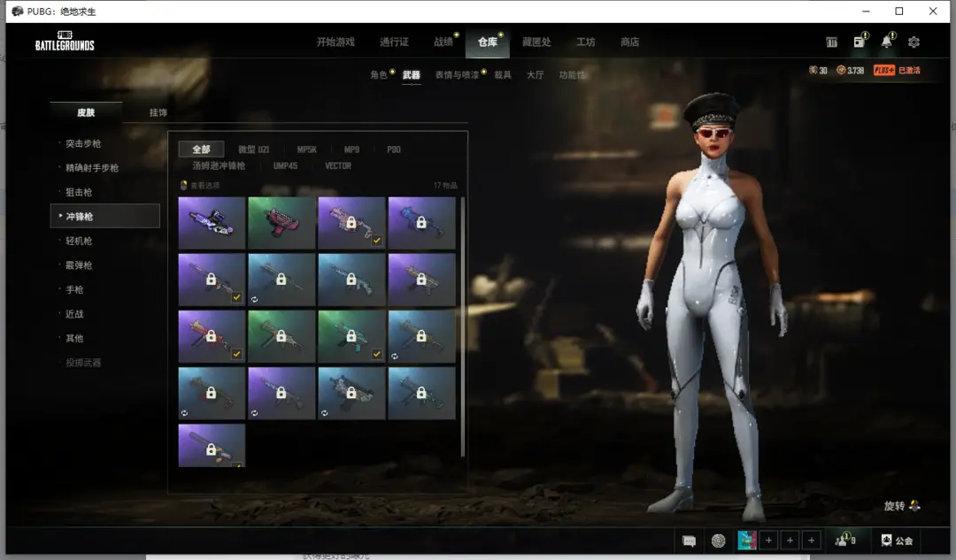Screen dimensions: 956x560
Task: Switch to the 大厅 sub-tab
Action: pyautogui.click(x=536, y=75)
